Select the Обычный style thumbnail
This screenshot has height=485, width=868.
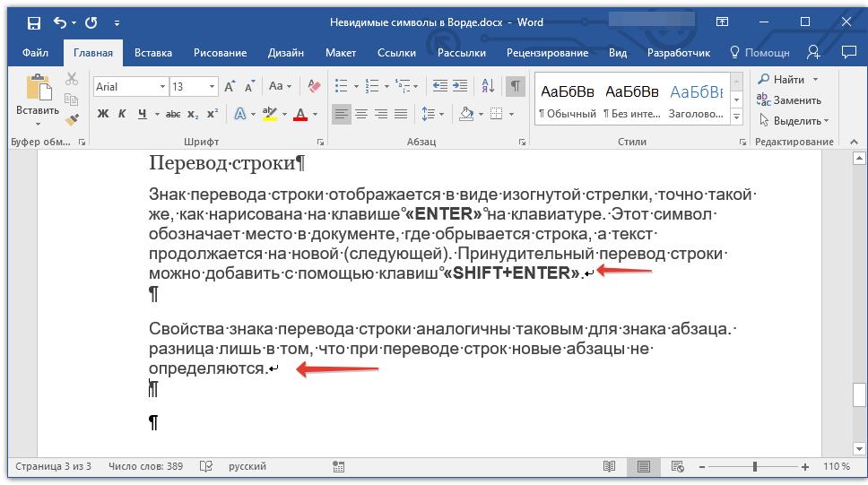(x=567, y=100)
